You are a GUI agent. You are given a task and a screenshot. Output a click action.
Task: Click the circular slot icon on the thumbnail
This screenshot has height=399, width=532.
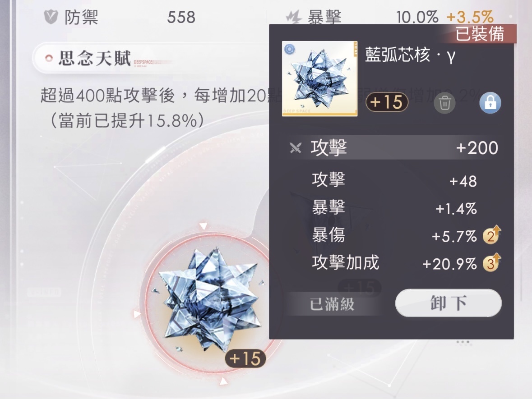289,49
